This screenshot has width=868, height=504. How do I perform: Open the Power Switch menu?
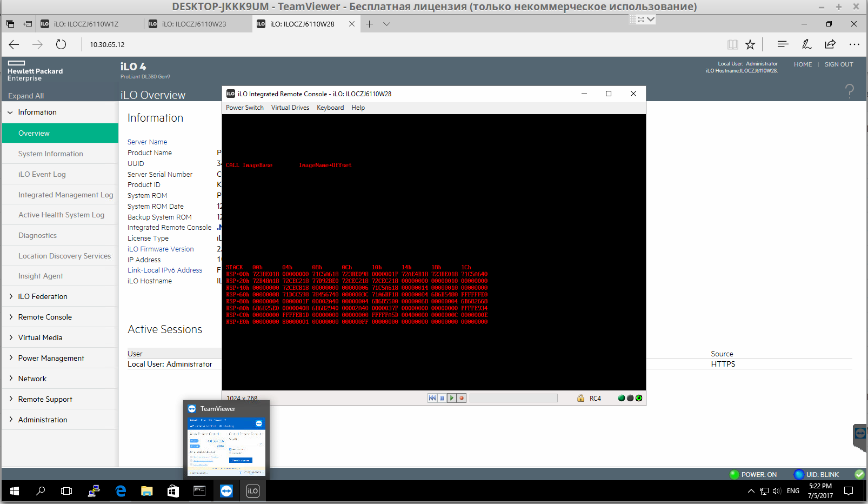(x=245, y=108)
